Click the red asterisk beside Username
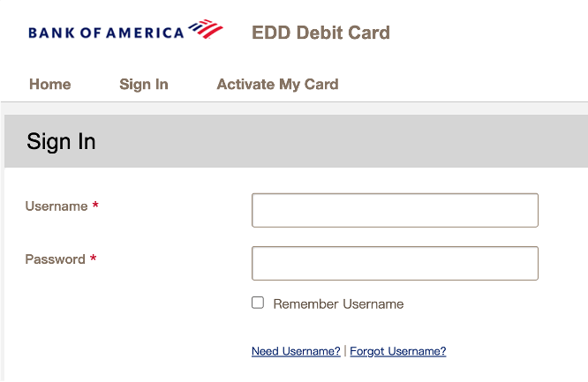The image size is (588, 382). [x=95, y=206]
